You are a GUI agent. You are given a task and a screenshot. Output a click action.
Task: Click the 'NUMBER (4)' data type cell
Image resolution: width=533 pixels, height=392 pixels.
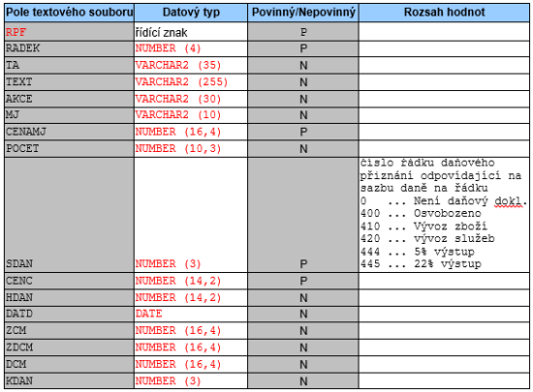(x=191, y=48)
